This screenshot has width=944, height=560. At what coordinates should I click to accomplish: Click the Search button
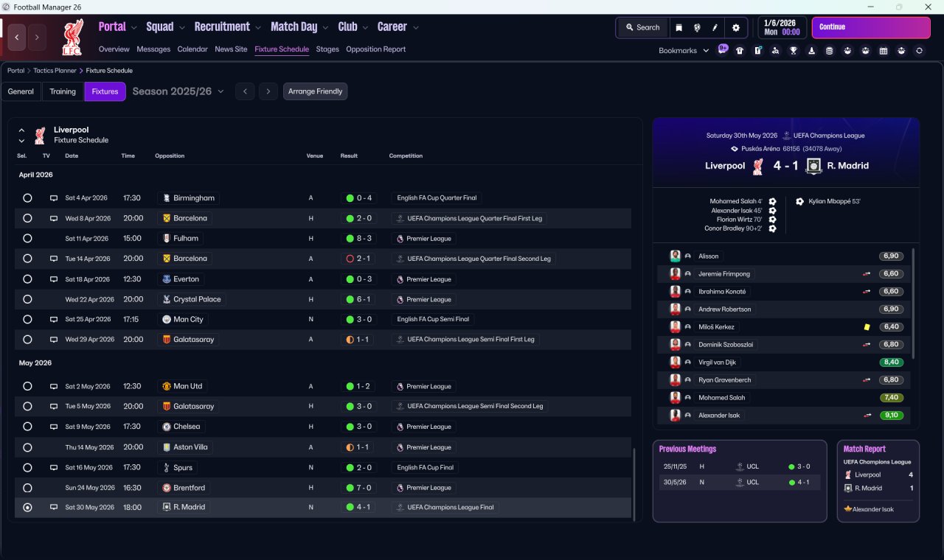tap(642, 28)
